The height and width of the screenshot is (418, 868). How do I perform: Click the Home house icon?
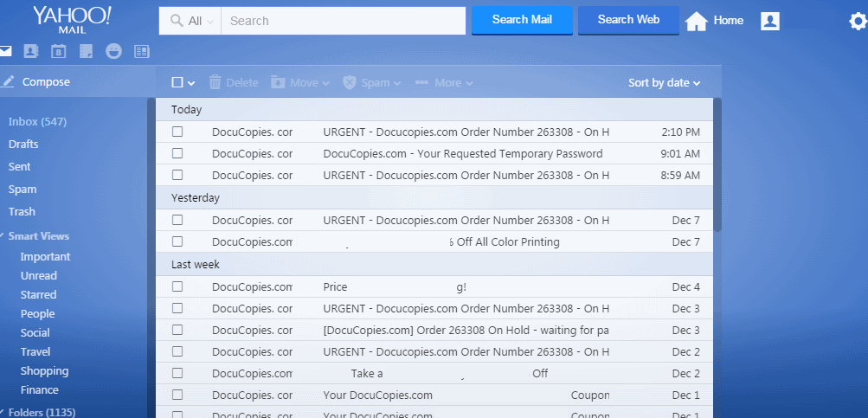point(697,21)
